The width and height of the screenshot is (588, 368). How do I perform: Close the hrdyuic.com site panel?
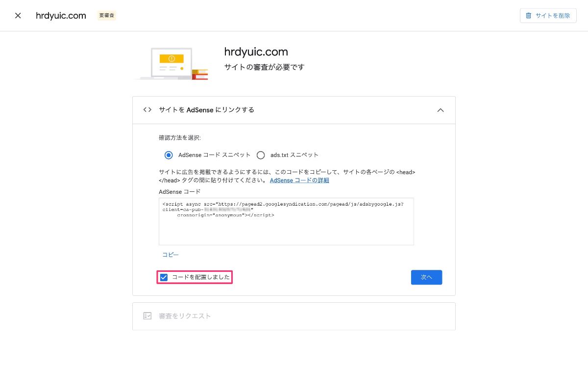[18, 16]
